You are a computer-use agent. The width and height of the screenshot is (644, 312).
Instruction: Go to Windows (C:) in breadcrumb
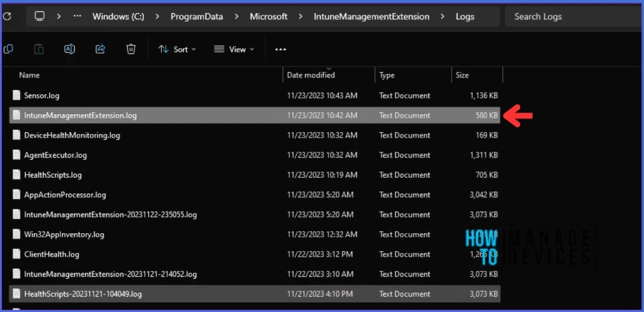pyautogui.click(x=118, y=17)
